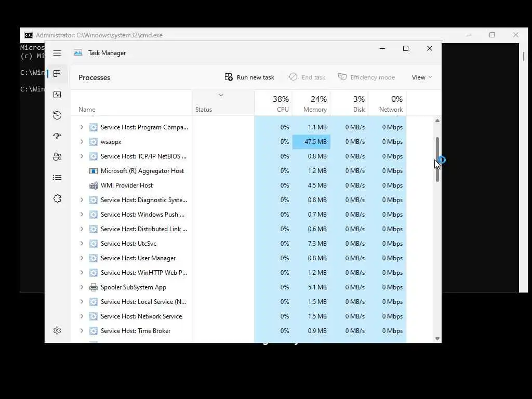Expand the wsappx process group
This screenshot has height=399, width=532.
pyautogui.click(x=82, y=142)
